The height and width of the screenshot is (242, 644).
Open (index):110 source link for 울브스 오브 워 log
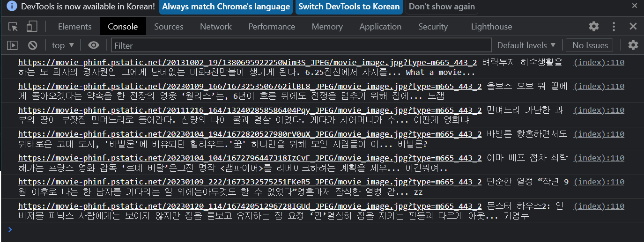click(599, 86)
